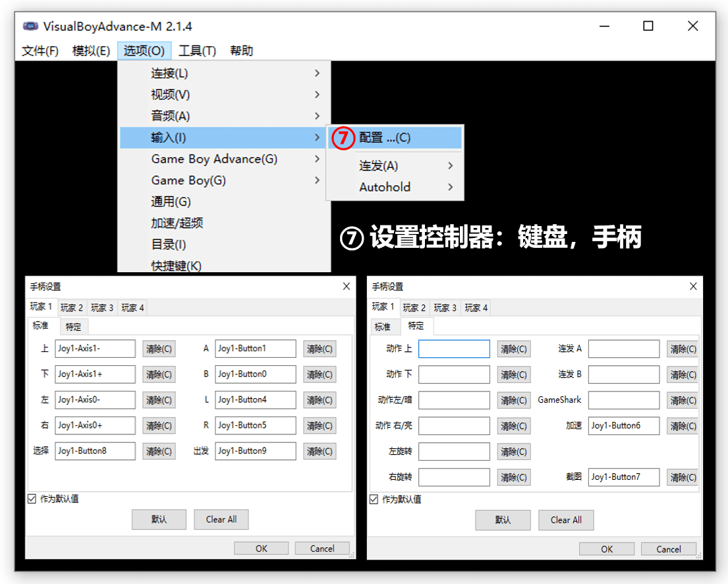Switch to 标准 tab in right dialog
728x584 pixels.
(383, 326)
